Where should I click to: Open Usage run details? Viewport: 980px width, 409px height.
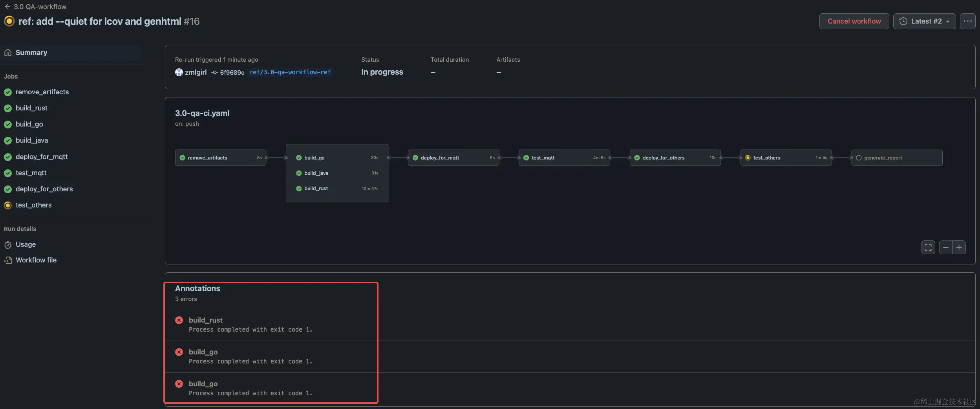pos(26,244)
